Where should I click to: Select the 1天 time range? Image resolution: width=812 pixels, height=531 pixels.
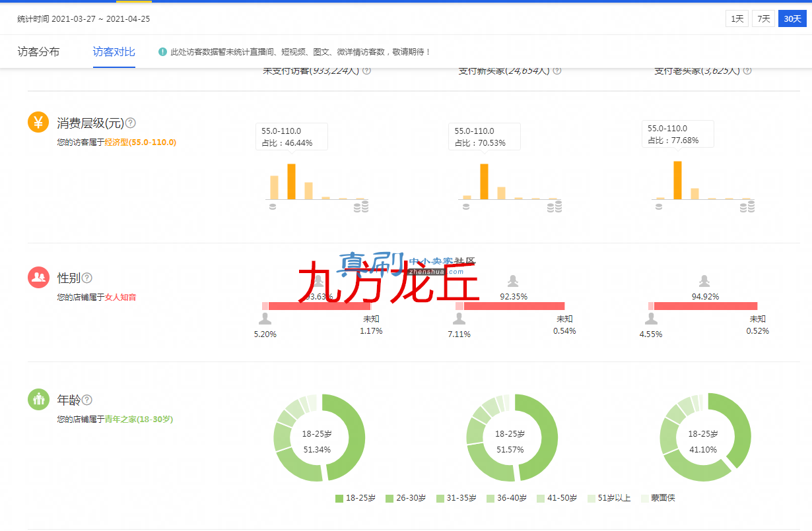pos(737,18)
